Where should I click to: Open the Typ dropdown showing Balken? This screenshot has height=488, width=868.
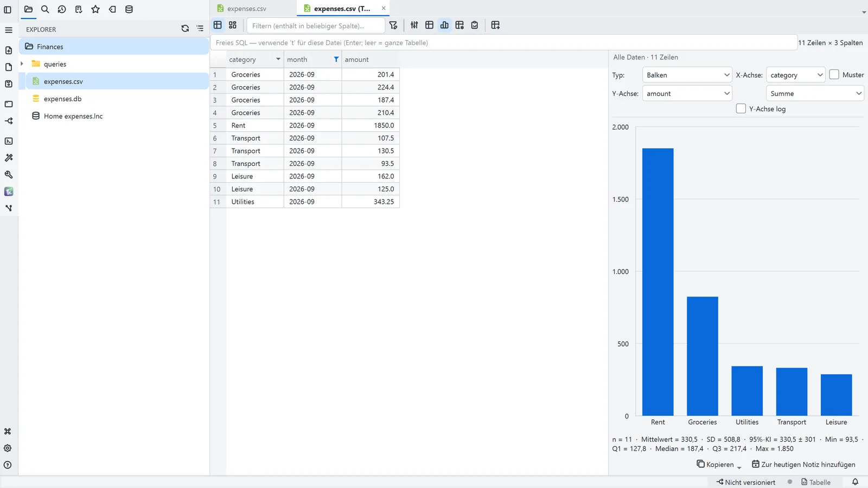687,75
